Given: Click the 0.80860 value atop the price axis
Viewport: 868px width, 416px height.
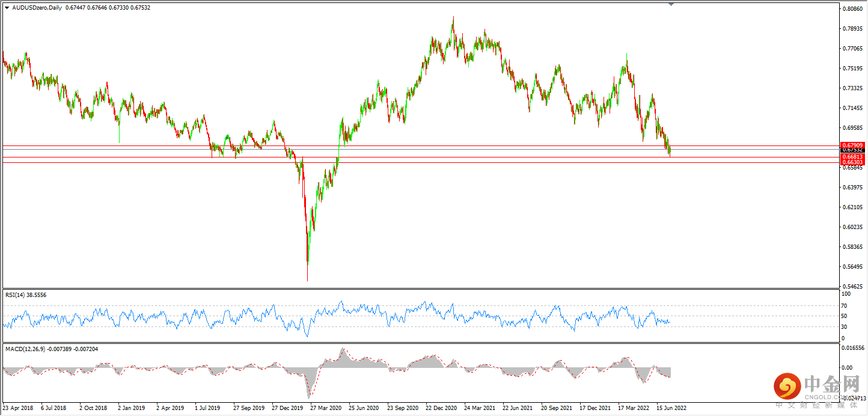Looking at the screenshot, I should click(x=854, y=9).
